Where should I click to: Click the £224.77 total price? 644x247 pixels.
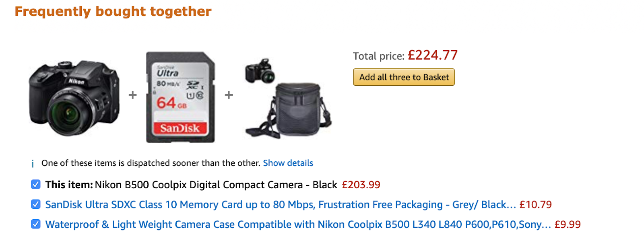pos(433,55)
